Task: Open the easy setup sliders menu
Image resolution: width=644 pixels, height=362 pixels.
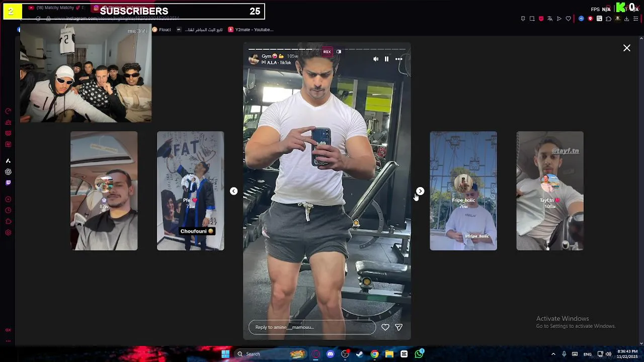Action: (x=635, y=19)
